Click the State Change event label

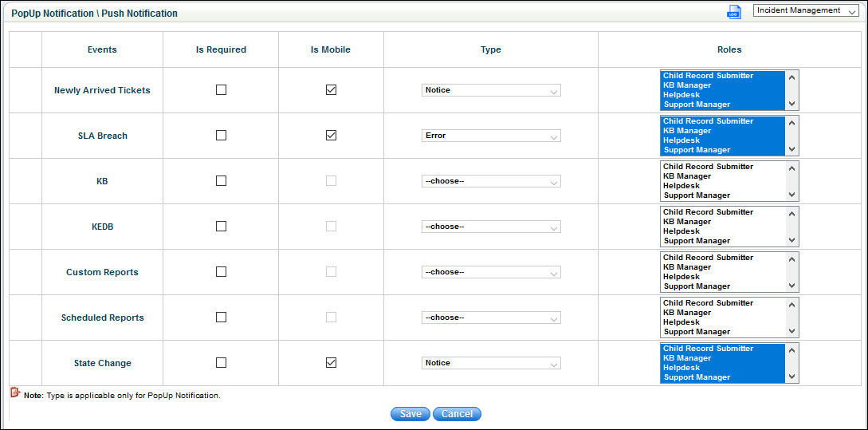click(x=102, y=363)
